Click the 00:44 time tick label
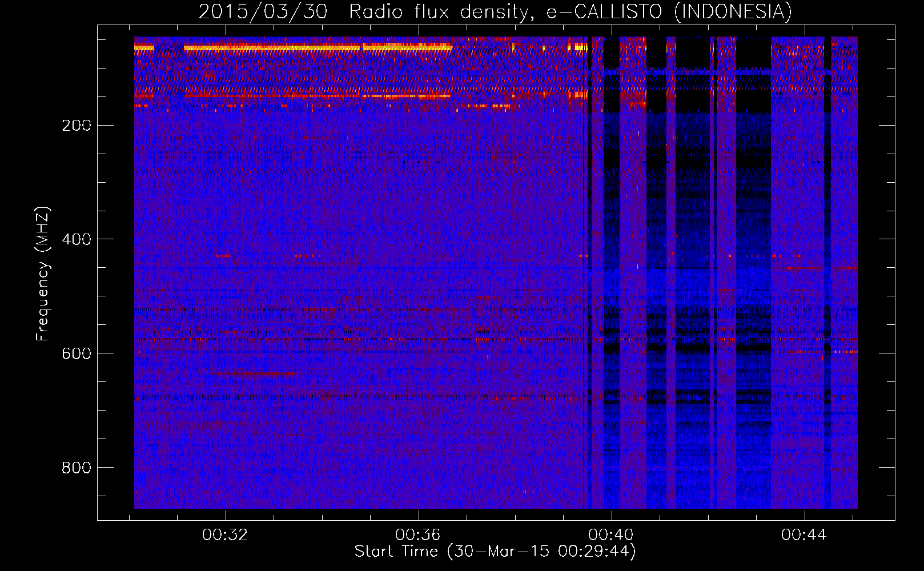 click(x=805, y=535)
